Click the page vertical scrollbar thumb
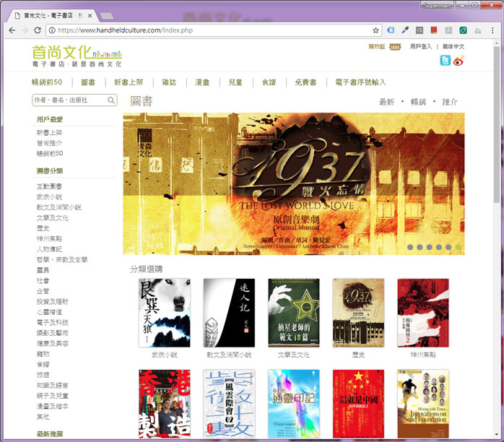This screenshot has height=442, width=504. [497, 125]
